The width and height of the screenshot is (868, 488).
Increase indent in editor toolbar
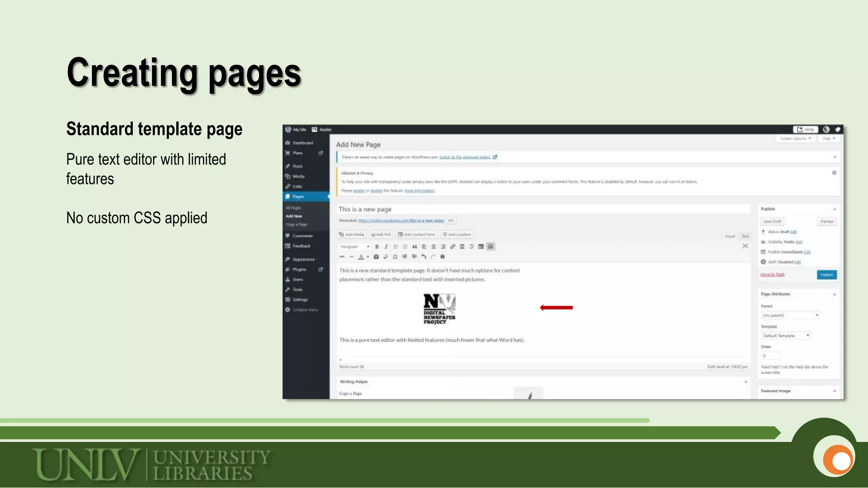click(414, 257)
